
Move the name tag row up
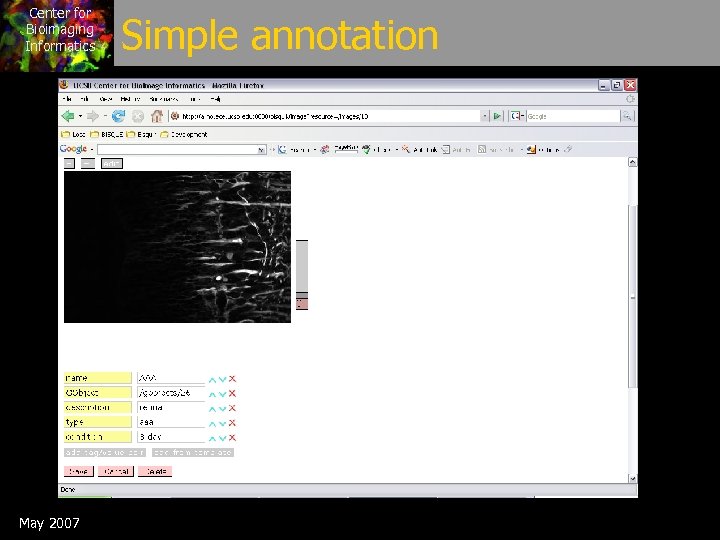tap(212, 380)
